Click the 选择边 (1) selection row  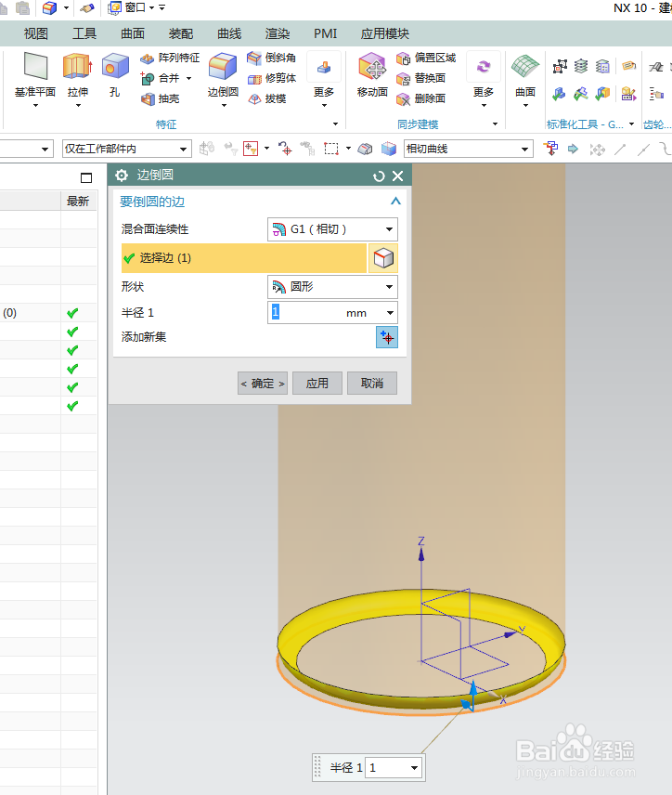click(244, 258)
